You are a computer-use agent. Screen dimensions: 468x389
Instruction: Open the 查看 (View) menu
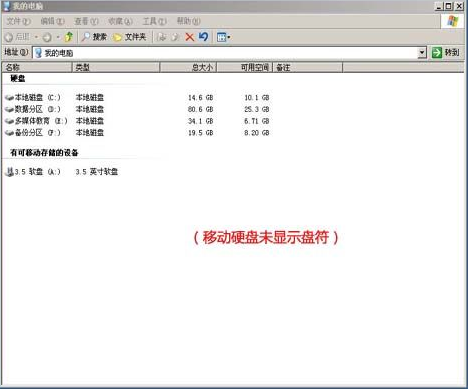[86, 21]
